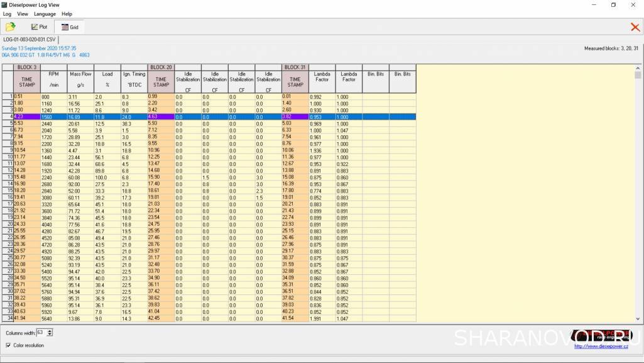This screenshot has height=363, width=644.
Task: Toggle the Color resolution checkbox
Action: click(8, 345)
